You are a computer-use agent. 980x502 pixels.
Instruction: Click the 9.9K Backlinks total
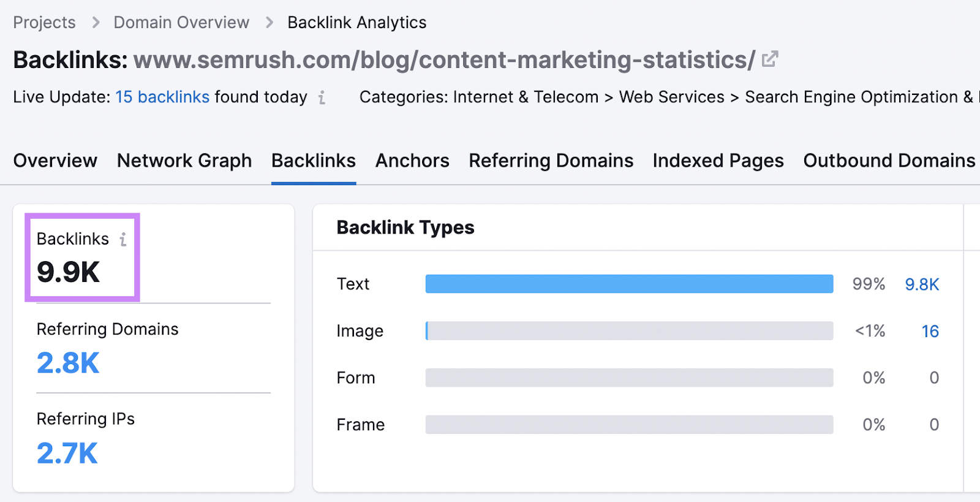click(68, 272)
